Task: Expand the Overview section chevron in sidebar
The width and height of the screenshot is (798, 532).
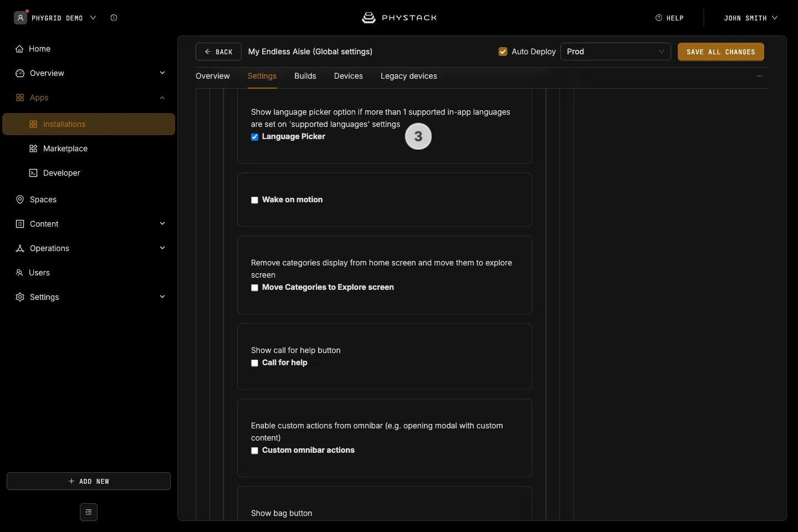Action: (162, 73)
